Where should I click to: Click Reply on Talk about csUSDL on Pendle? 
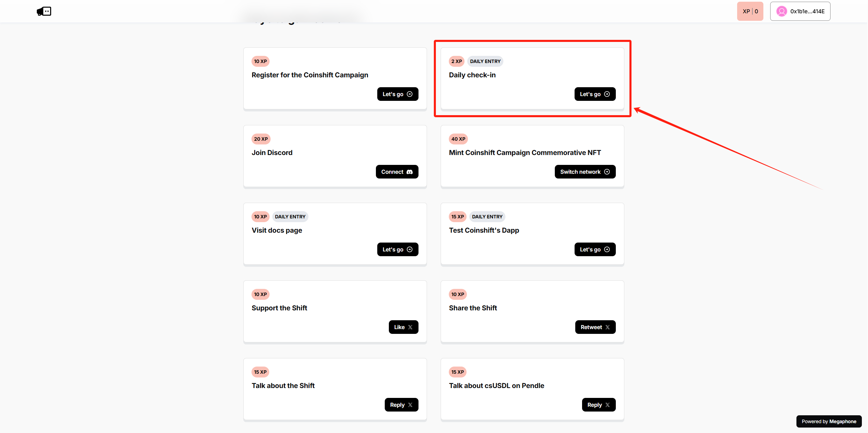point(599,405)
